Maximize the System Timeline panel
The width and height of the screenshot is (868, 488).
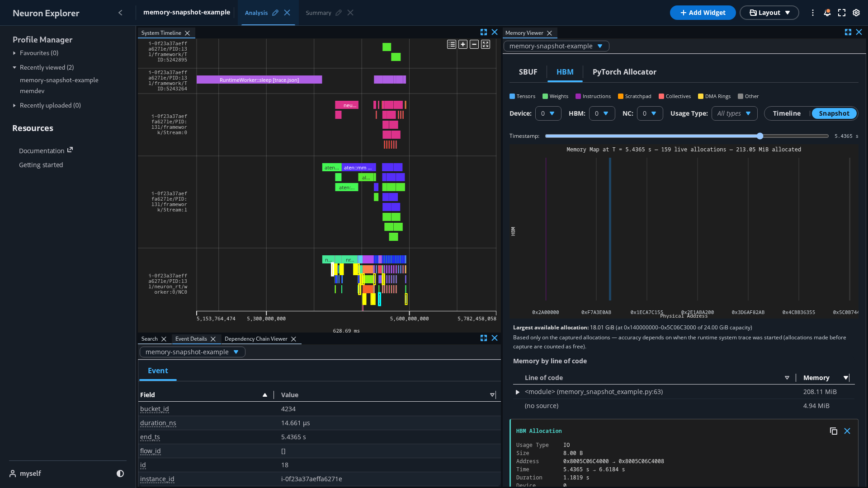tap(484, 32)
